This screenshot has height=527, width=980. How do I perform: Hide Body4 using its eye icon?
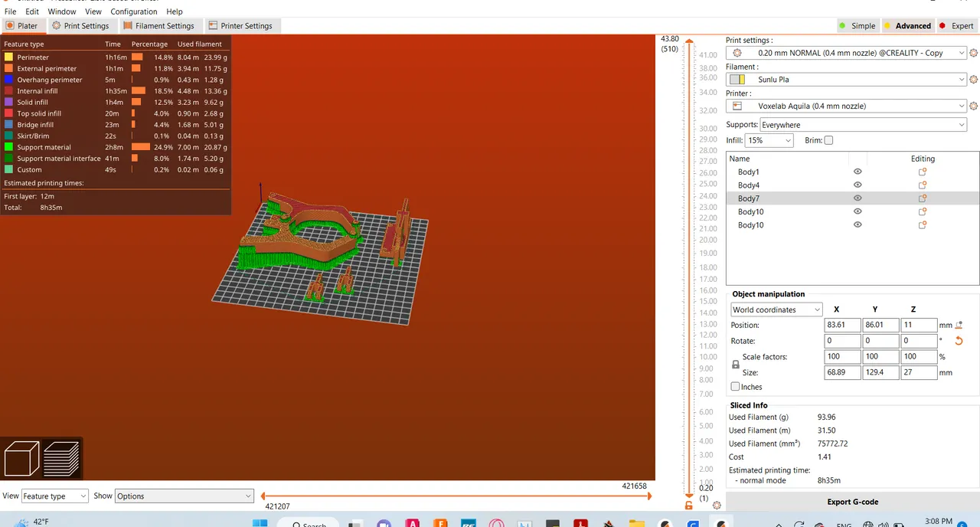[857, 185]
